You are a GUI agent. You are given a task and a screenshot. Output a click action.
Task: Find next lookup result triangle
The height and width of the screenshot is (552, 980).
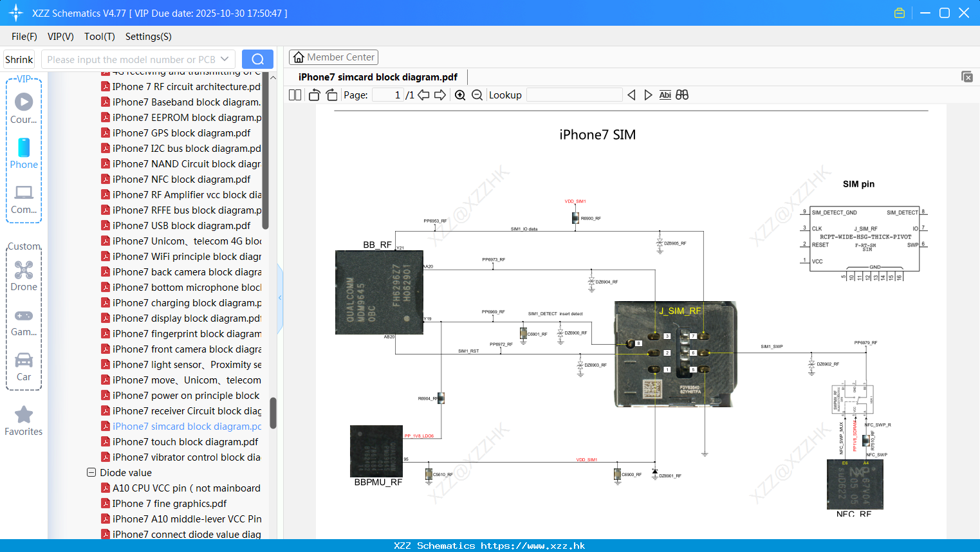coord(648,95)
